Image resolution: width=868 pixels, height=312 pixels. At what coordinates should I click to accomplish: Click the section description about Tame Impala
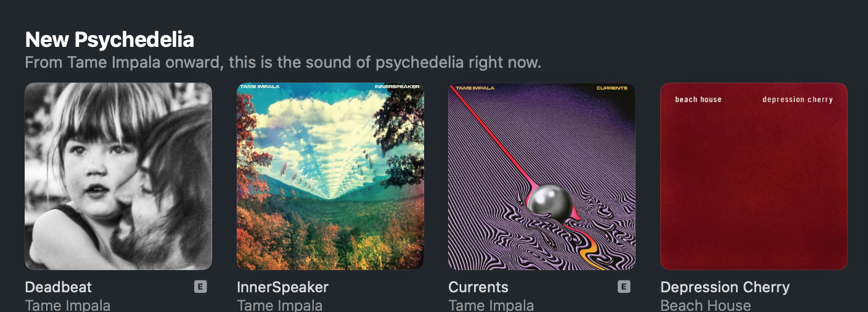(x=283, y=62)
